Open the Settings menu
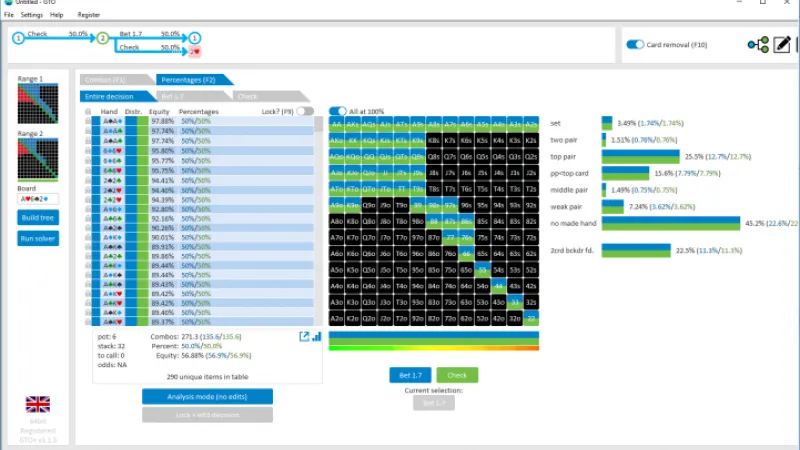Image resolution: width=800 pixels, height=450 pixels. coord(32,15)
